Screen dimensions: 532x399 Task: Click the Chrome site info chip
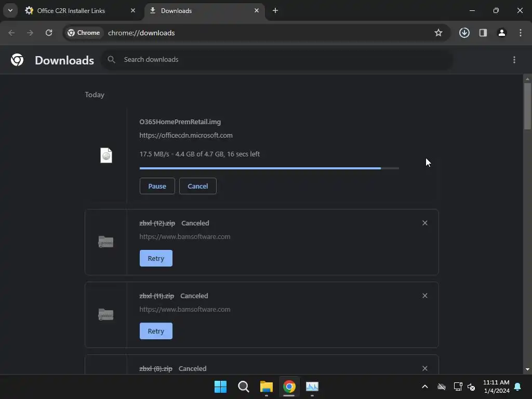tap(84, 33)
